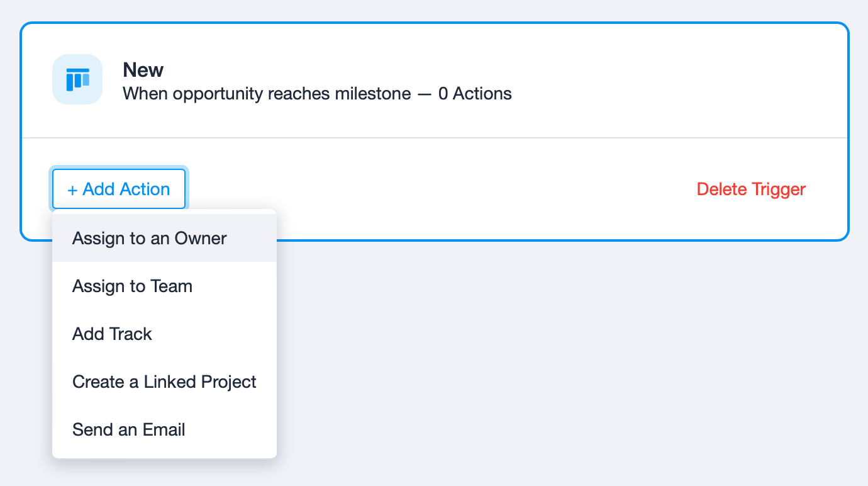Image resolution: width=868 pixels, height=486 pixels.
Task: Select the trigger description line
Action: click(317, 94)
